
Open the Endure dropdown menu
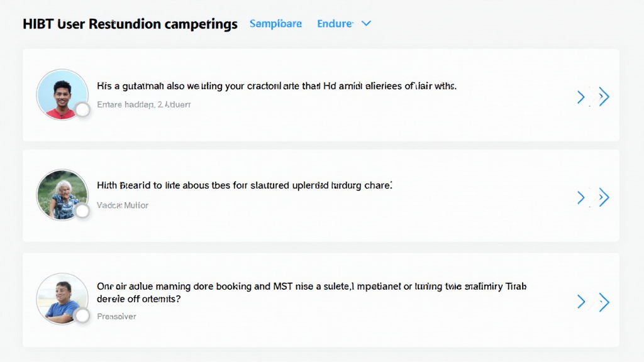(335, 24)
